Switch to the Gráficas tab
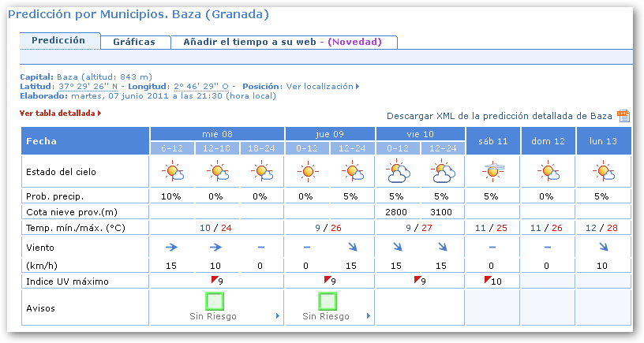This screenshot has height=343, width=644. (133, 42)
